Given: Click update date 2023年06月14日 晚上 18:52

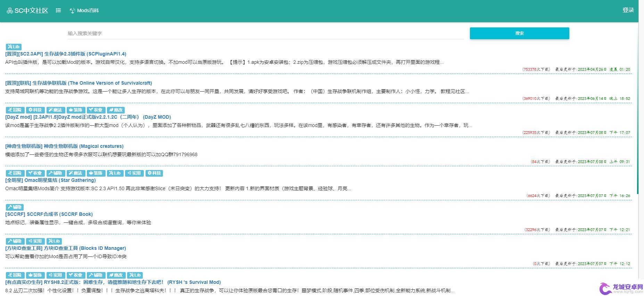Looking at the screenshot, I should 604,99.
